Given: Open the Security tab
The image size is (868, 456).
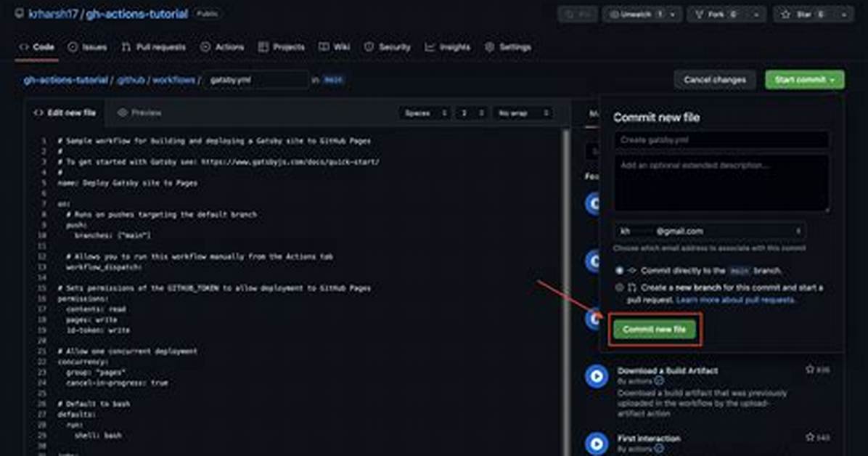Looking at the screenshot, I should tap(388, 47).
